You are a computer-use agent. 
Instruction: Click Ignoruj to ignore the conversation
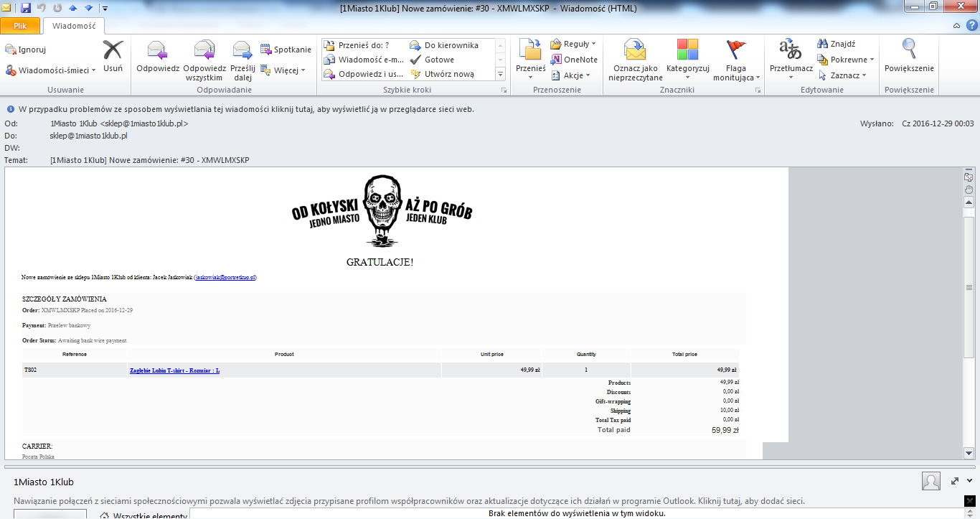[x=27, y=50]
